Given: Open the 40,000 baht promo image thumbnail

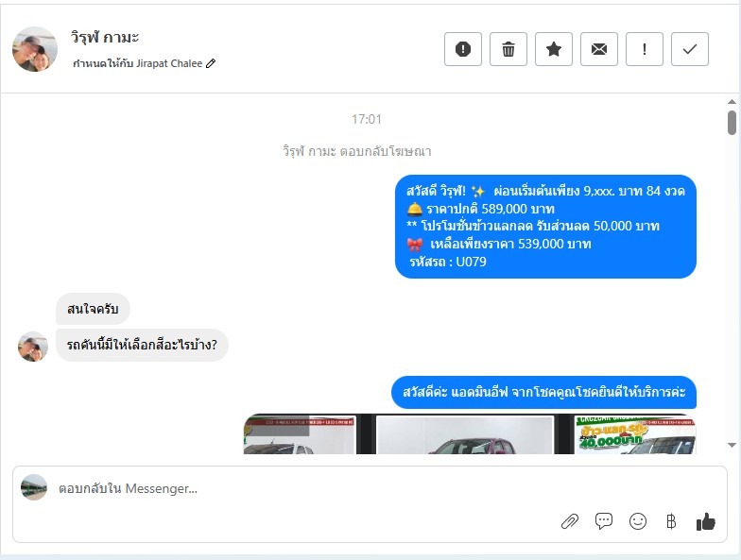Looking at the screenshot, I should tap(635, 434).
